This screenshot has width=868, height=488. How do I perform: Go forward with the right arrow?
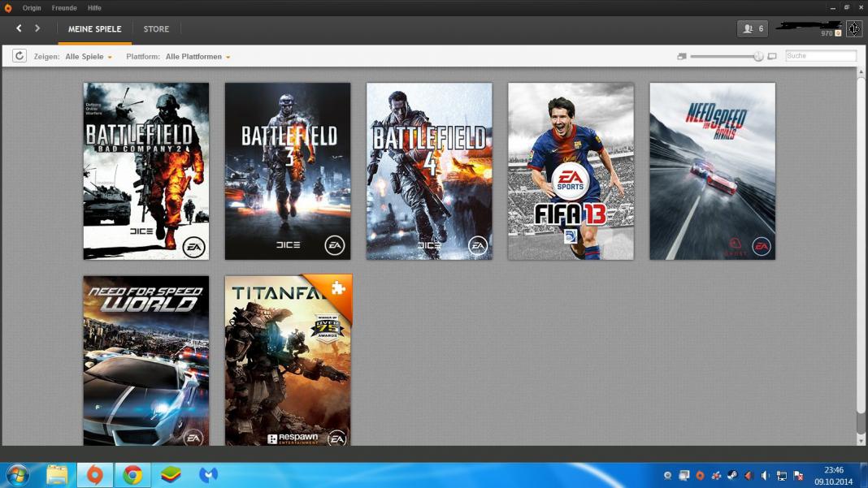point(37,28)
